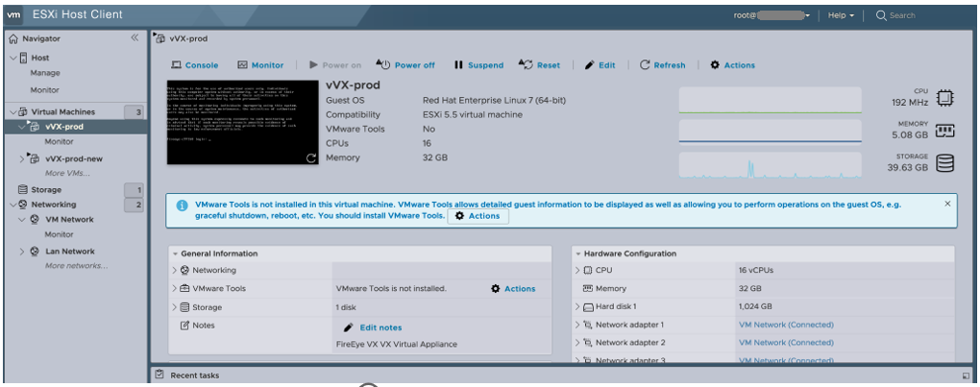Expand the VMware Tools row
This screenshot has width=980, height=387.
175,289
